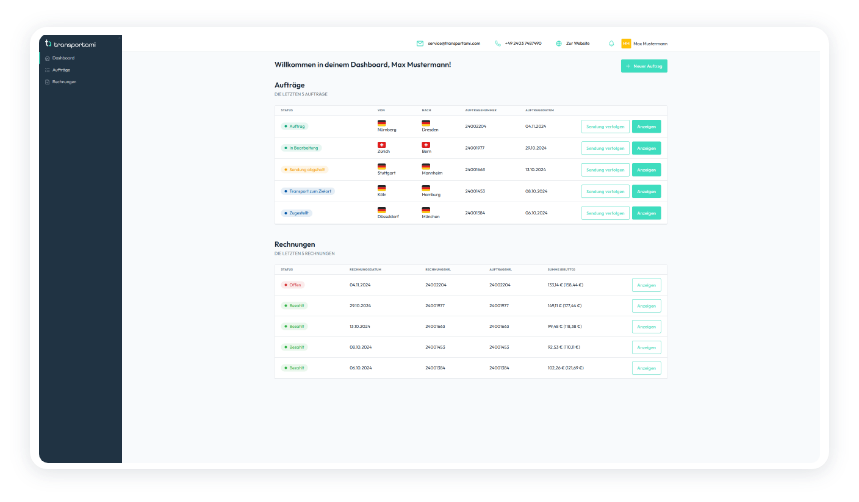
Task: Click the 'Transport zum Zielort' status badge
Action: coord(308,191)
